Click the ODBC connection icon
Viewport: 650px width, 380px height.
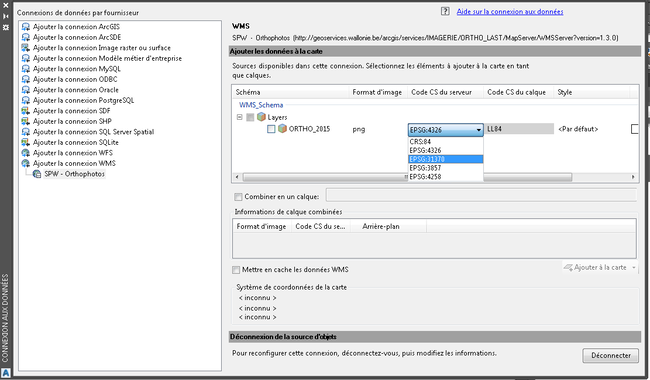point(26,79)
